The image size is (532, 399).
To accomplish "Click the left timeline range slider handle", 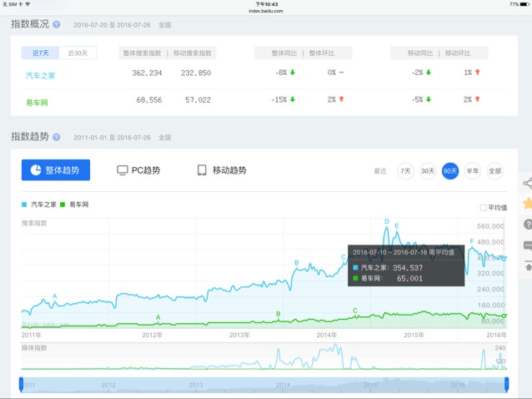I will 22,384.
